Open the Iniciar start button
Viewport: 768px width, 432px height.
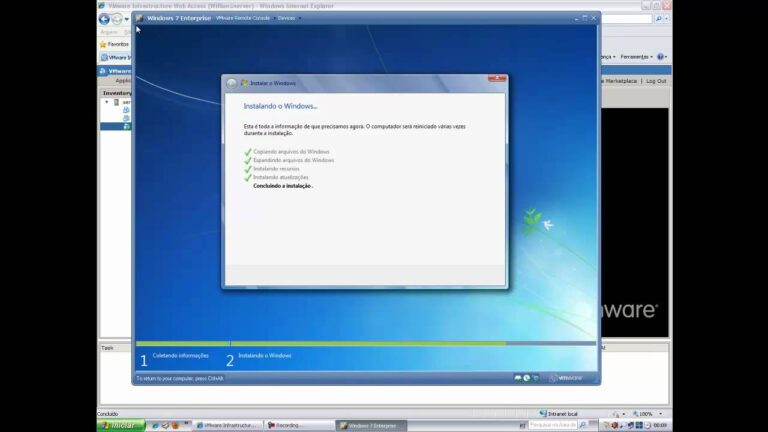click(121, 426)
